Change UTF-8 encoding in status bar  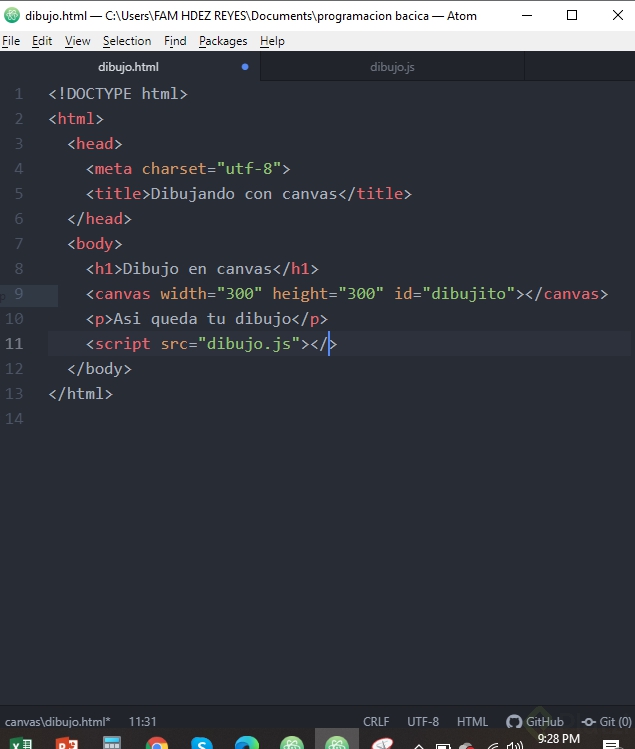coord(423,721)
